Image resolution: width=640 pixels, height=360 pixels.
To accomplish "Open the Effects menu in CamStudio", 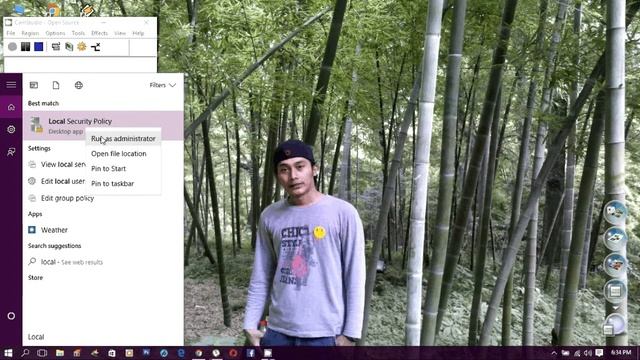I will pos(99,33).
